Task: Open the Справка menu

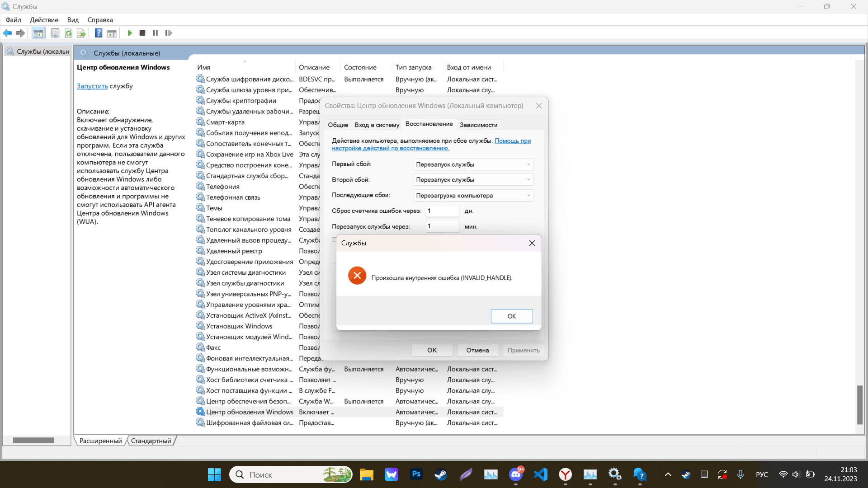Action: click(x=100, y=20)
